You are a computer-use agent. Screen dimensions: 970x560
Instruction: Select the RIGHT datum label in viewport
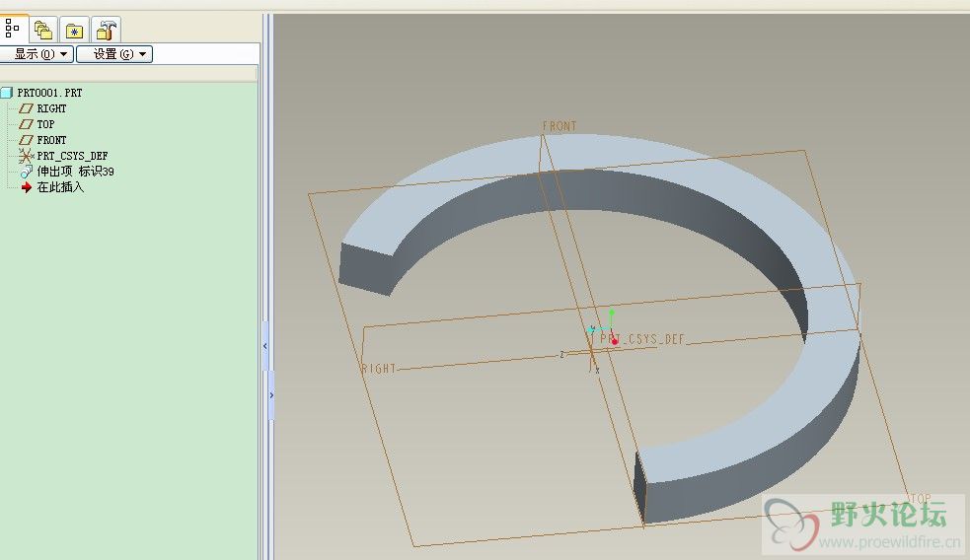click(x=378, y=369)
